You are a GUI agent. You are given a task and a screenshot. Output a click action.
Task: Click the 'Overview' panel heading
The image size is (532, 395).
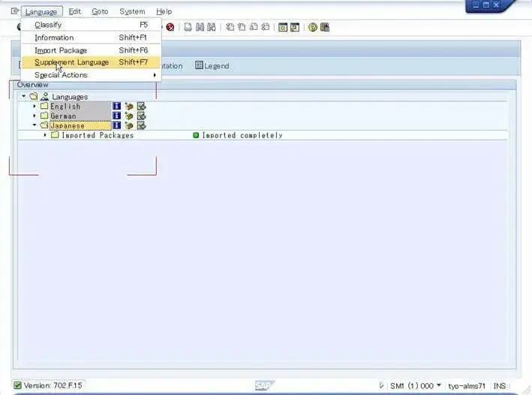tap(32, 85)
